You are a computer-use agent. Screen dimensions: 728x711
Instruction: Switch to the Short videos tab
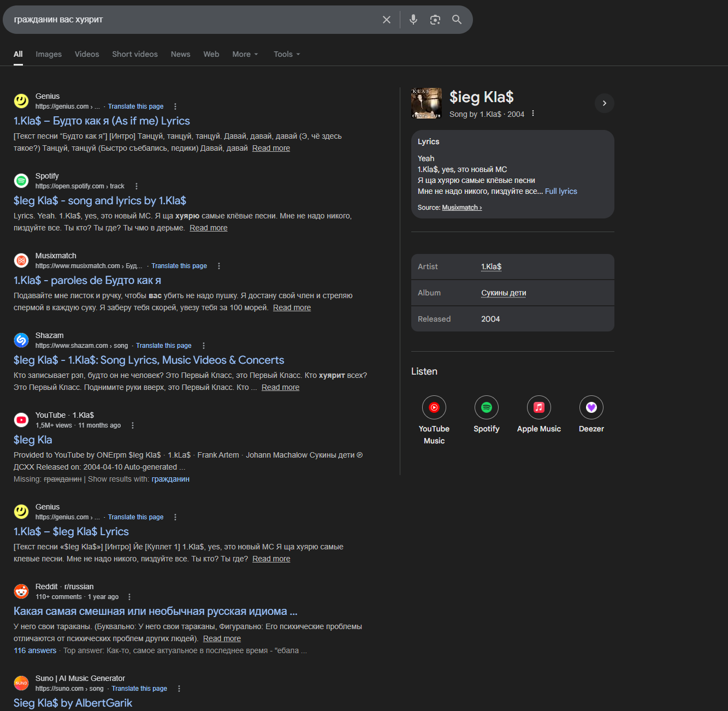pos(135,54)
